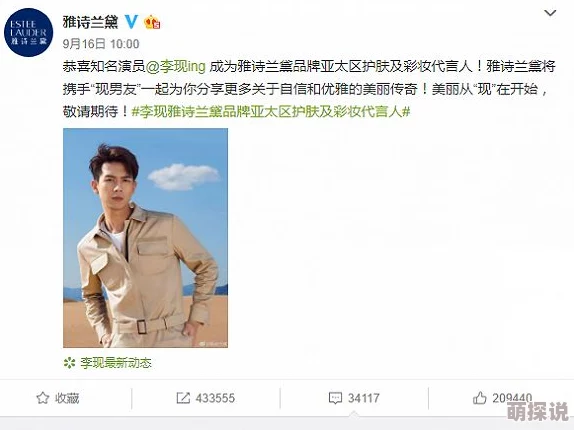
Task: Click the gold crown membership badge
Action: 152,22
